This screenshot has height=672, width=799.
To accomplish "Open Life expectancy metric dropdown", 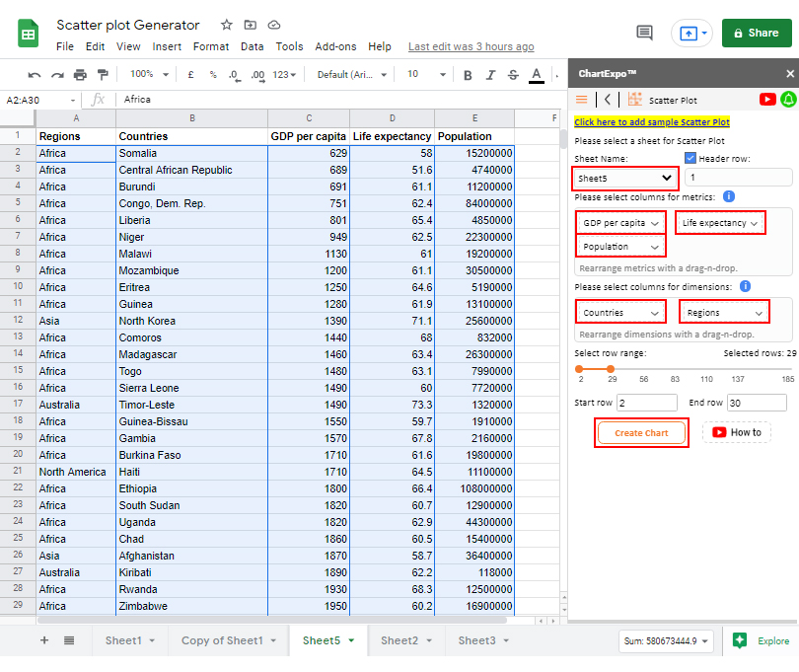I will [720, 223].
